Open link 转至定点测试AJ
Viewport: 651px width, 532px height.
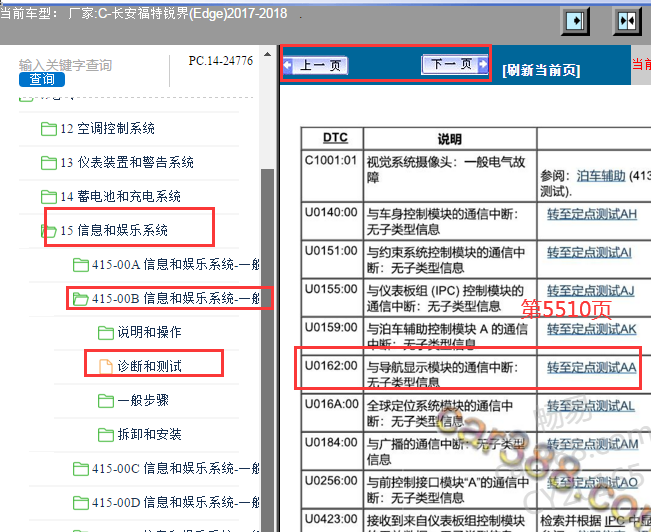pyautogui.click(x=590, y=291)
